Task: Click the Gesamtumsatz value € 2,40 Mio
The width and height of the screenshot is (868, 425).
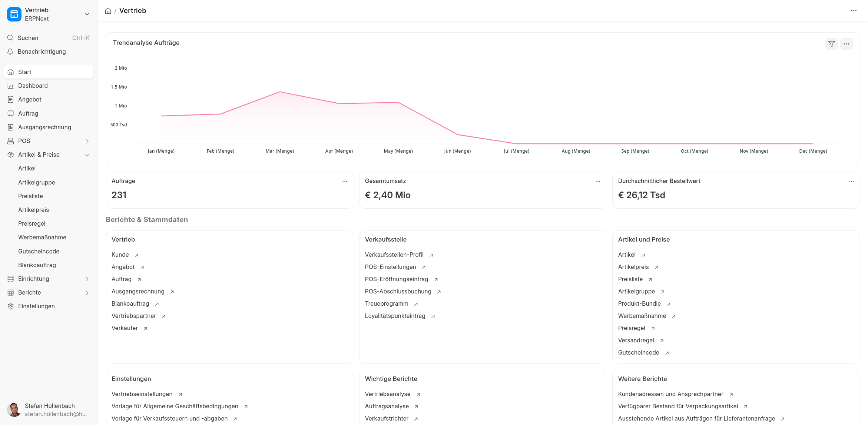Action: [x=388, y=195]
